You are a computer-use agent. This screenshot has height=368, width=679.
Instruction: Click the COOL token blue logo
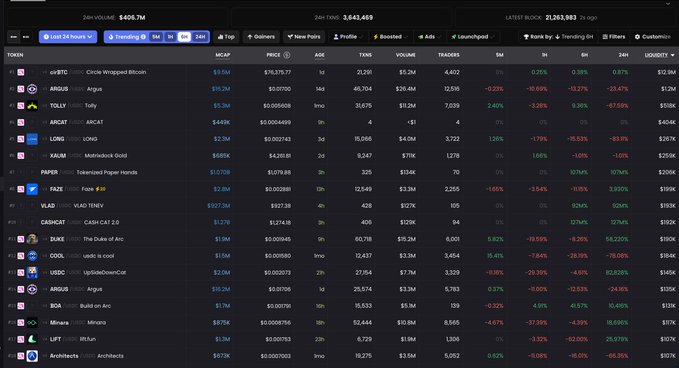32,256
